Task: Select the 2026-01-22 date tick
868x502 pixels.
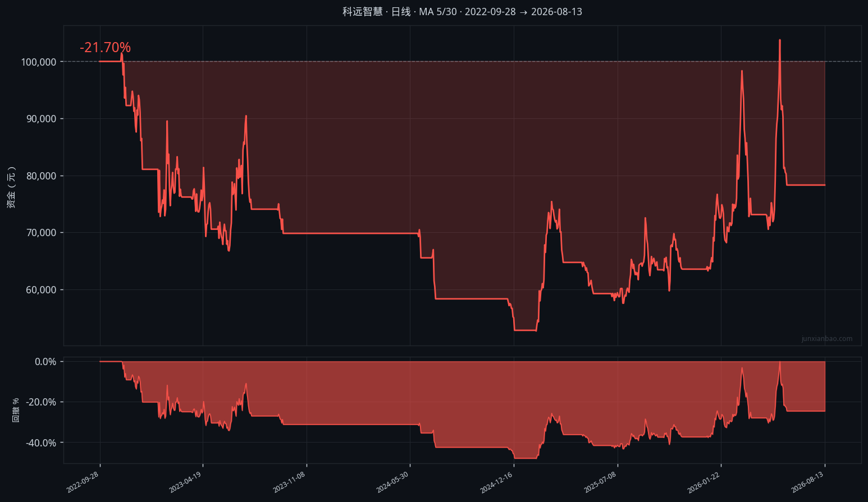Action: (703, 482)
